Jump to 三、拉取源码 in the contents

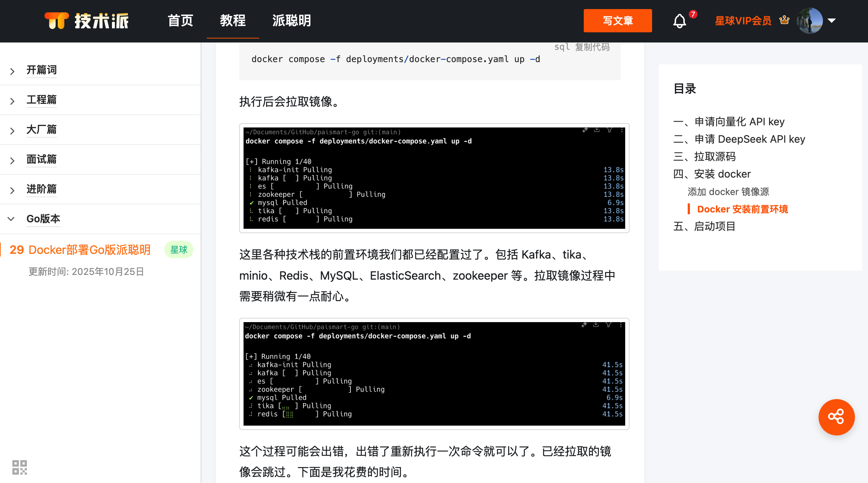point(704,157)
